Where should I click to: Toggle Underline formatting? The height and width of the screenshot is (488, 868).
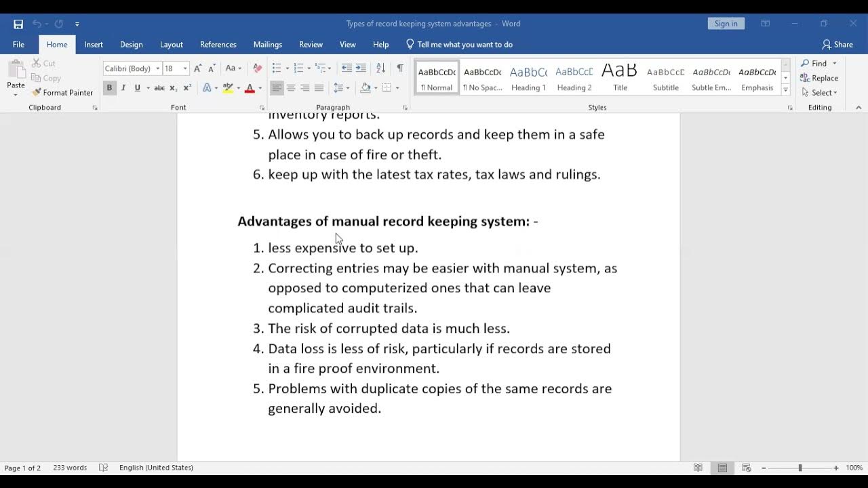tap(138, 88)
